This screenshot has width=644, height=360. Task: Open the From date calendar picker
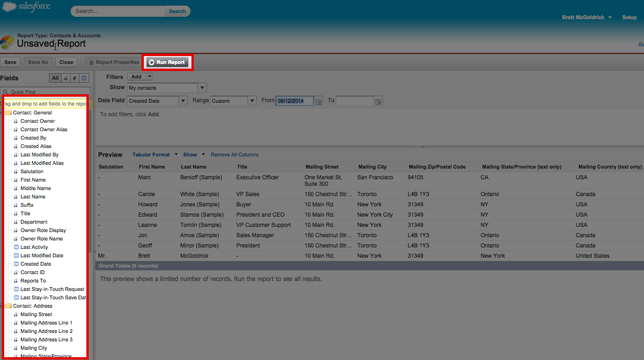(x=318, y=101)
